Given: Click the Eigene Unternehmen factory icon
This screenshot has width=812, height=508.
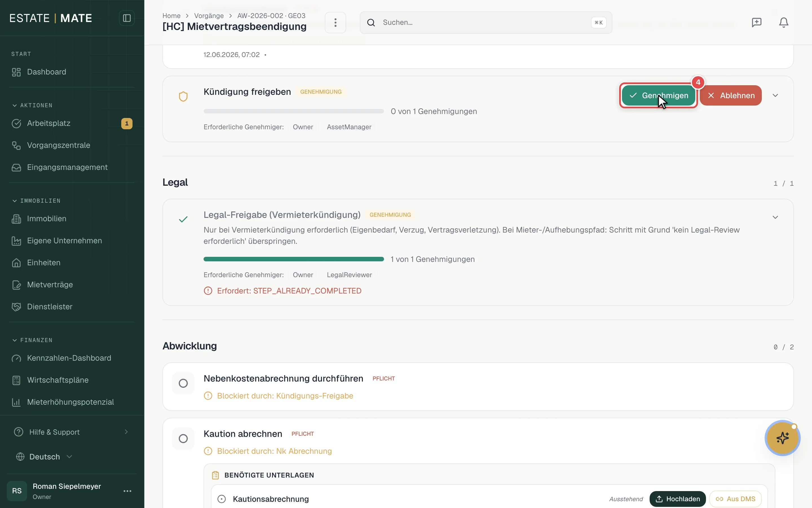Looking at the screenshot, I should click(x=16, y=240).
